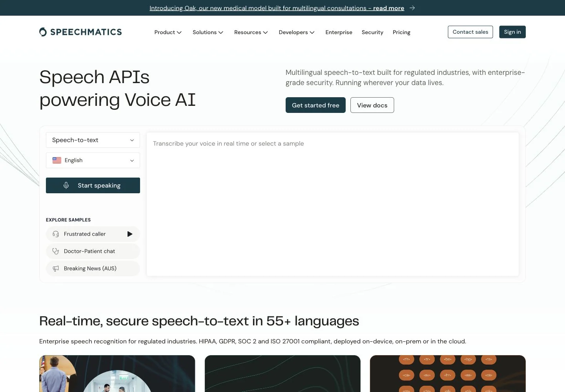Click the 'EXPLORE SAMPLES' label

click(68, 220)
